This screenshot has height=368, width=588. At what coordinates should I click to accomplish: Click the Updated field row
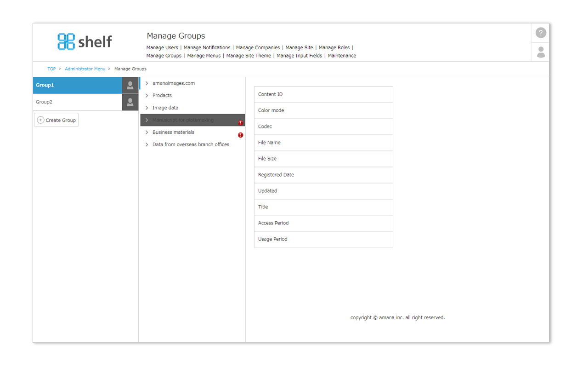(x=323, y=191)
